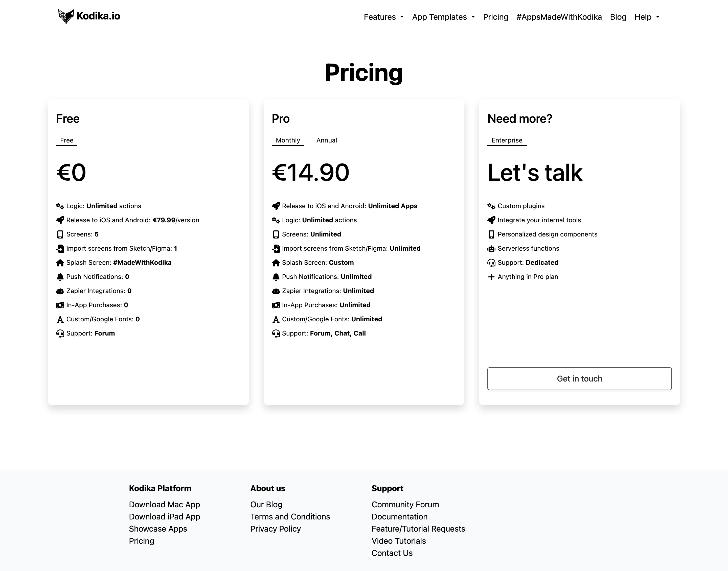Click the gears icon next to Custom plugins
Viewport: 728px width, 571px height.
pos(491,206)
